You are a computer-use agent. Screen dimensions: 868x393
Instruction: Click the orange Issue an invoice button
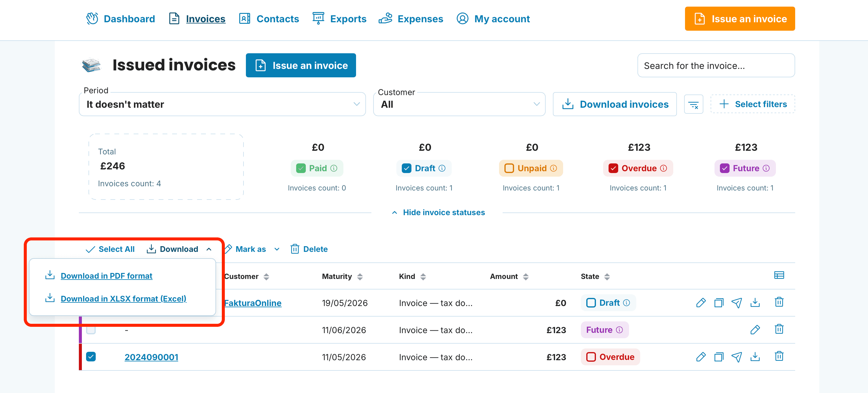pos(739,19)
